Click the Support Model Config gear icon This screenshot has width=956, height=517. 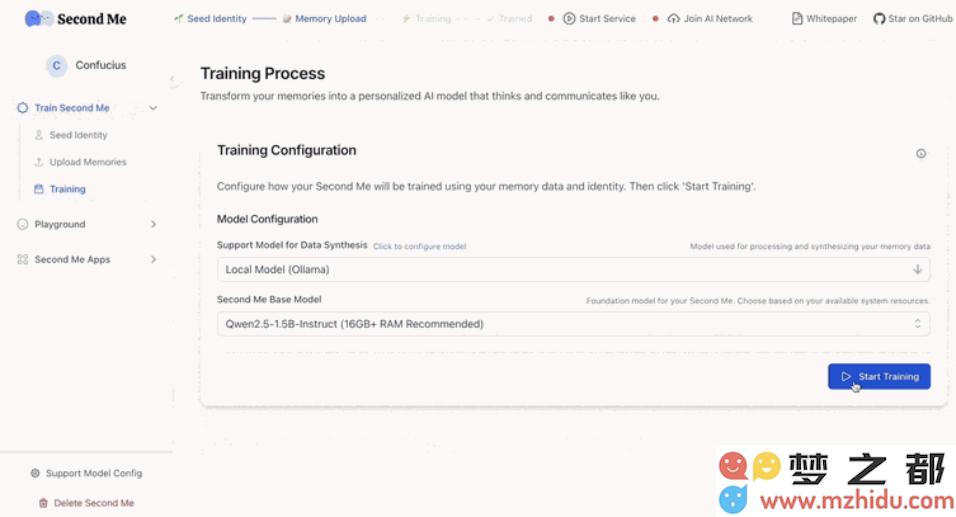[35, 473]
